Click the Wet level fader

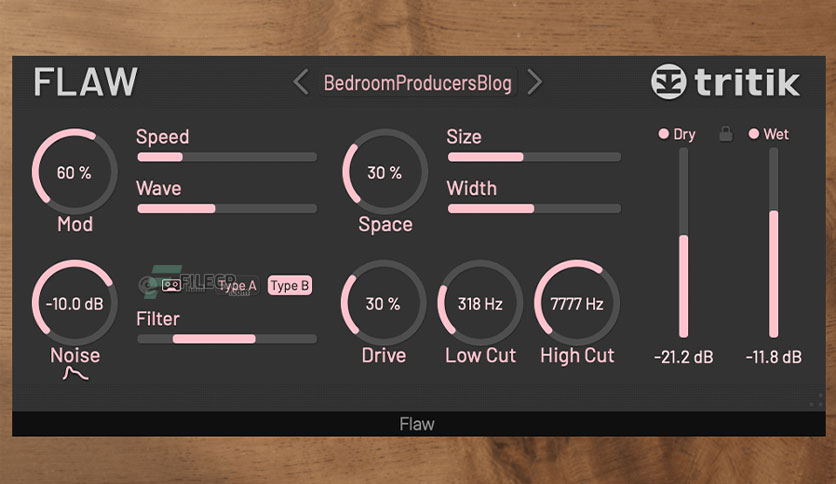(x=773, y=243)
